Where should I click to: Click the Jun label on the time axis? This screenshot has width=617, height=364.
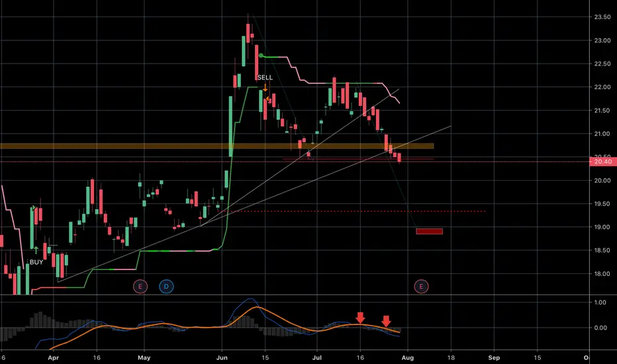[x=222, y=357]
